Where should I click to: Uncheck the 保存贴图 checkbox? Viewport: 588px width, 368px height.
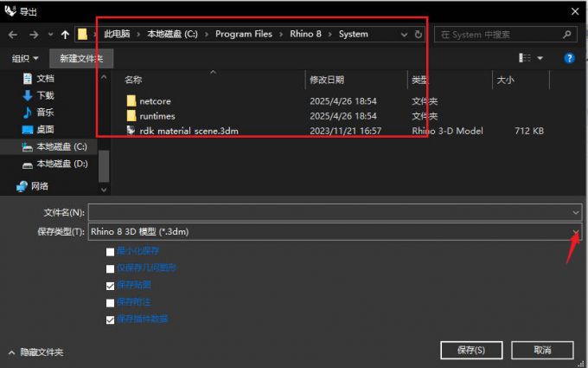[x=110, y=285]
